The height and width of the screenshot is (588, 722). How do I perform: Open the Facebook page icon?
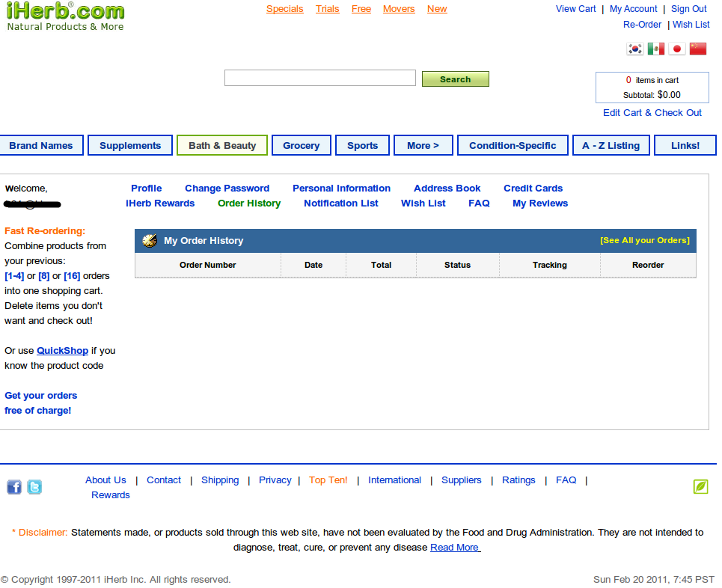pyautogui.click(x=14, y=487)
